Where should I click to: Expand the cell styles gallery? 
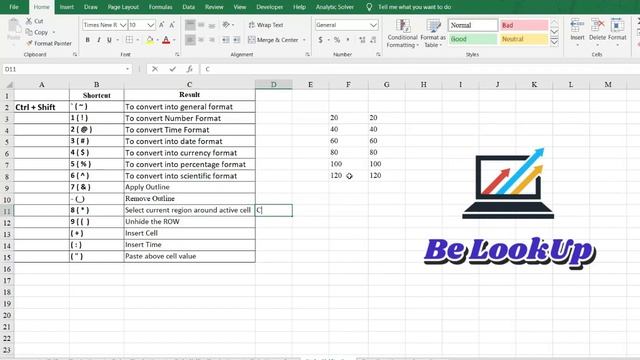(554, 42)
